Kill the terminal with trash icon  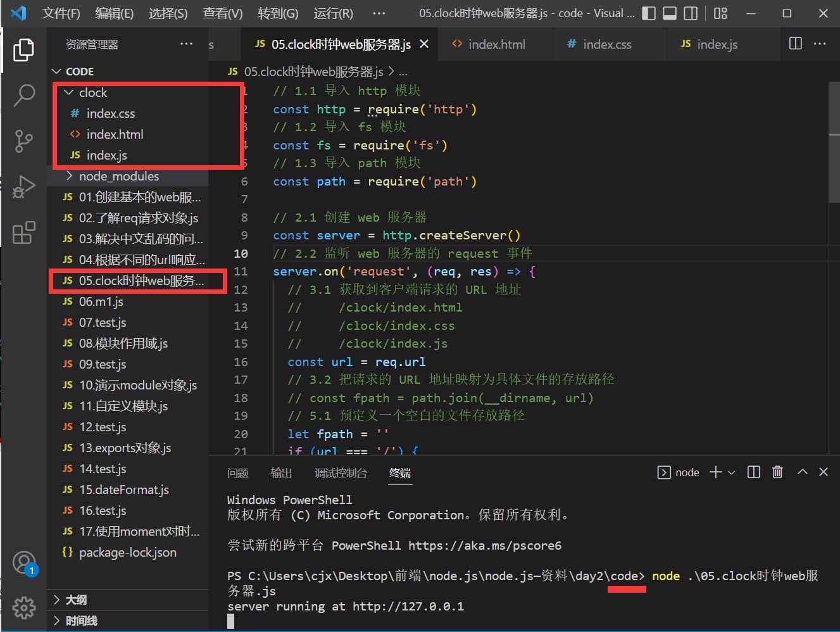pos(777,472)
